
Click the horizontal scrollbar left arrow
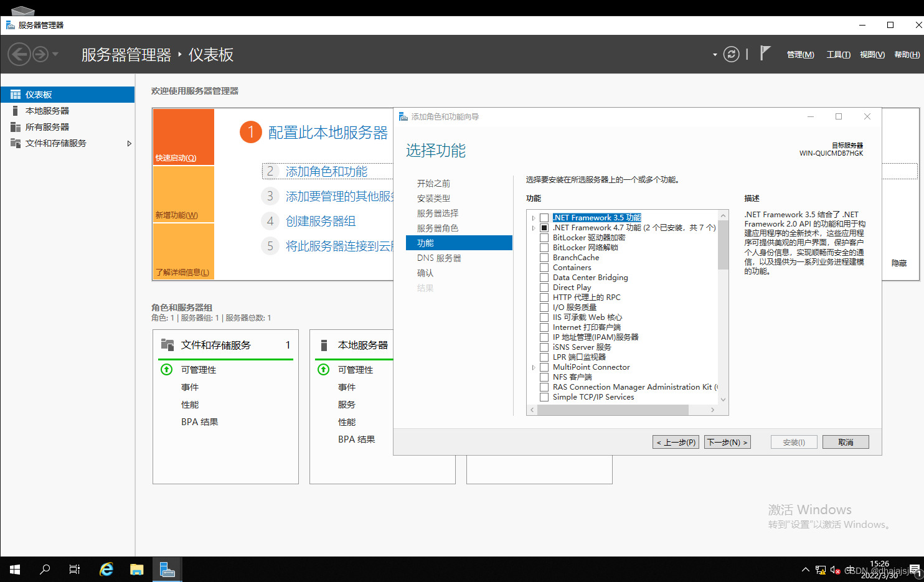[x=532, y=410]
